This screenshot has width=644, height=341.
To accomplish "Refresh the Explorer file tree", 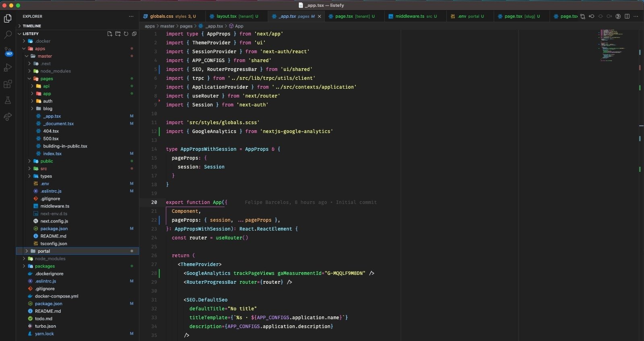I will (x=126, y=34).
